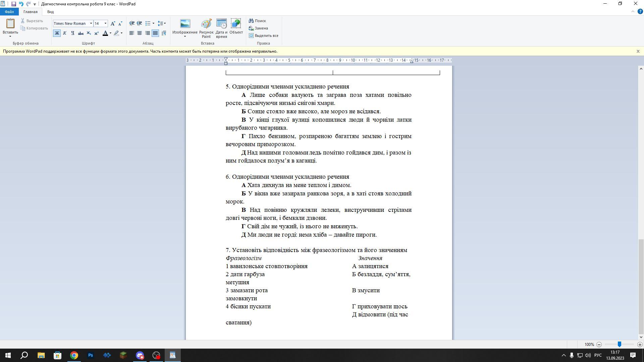Screen dimensions: 644x362
Task: Insert Paint drawing (Рисунок Paint)
Action: coord(206,28)
